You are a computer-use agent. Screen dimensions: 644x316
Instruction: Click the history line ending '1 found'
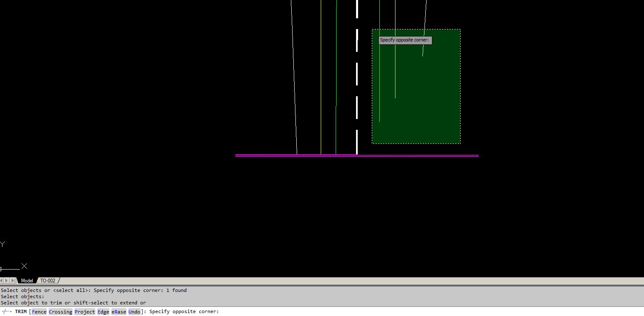tap(94, 290)
